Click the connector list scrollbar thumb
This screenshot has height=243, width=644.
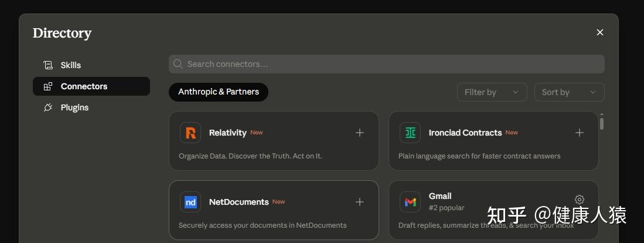click(602, 124)
